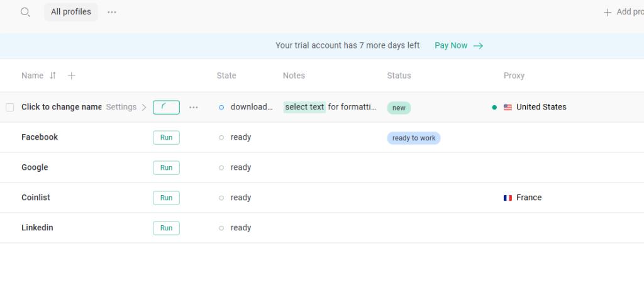
Task: Follow the Pay Now link
Action: (x=458, y=46)
